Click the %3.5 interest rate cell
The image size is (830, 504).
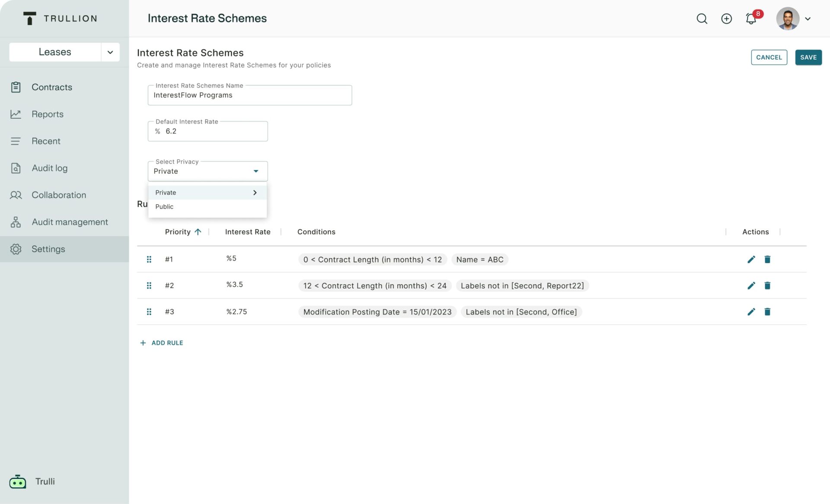pyautogui.click(x=235, y=285)
